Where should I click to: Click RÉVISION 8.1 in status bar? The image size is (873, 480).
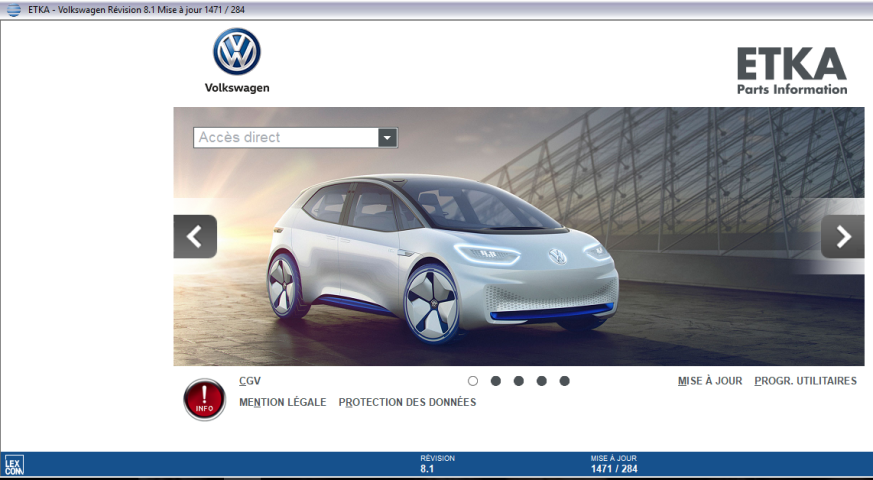(x=437, y=463)
